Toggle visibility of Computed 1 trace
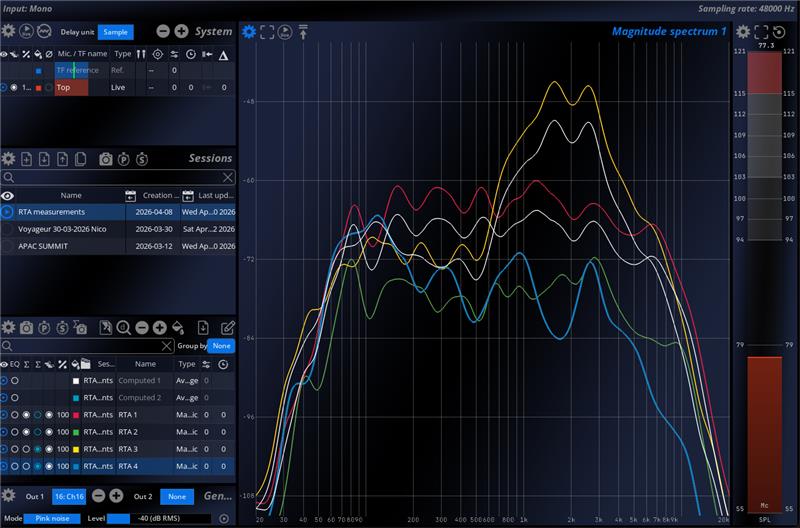This screenshot has width=800, height=528. coord(5,381)
